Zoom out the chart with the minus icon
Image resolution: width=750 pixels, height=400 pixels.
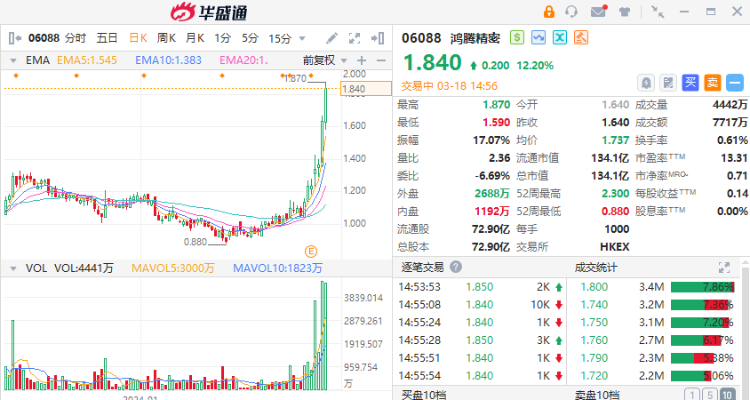point(381,60)
